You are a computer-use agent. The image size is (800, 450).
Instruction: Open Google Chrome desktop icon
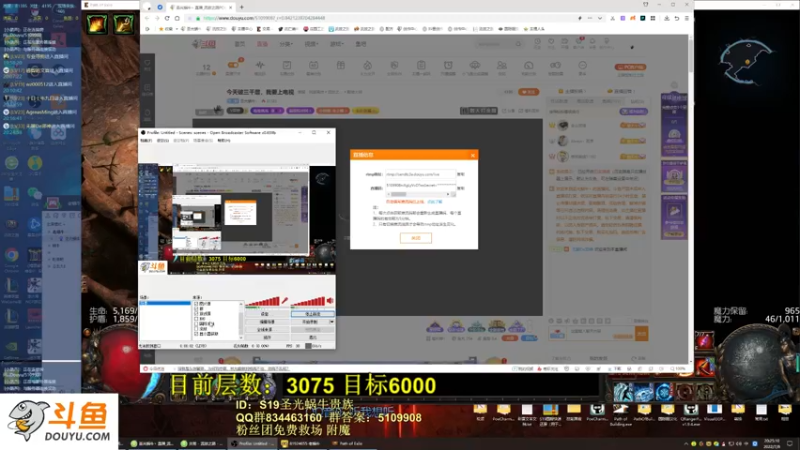coord(11,258)
